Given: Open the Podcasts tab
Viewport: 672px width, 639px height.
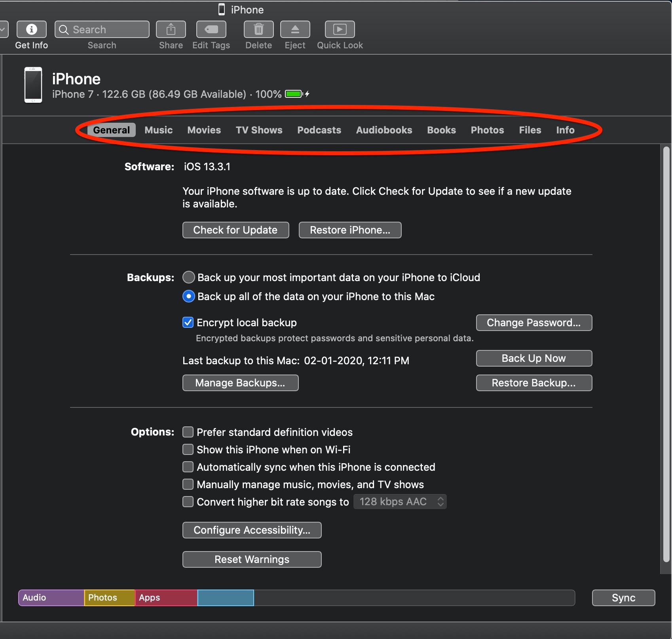Looking at the screenshot, I should point(319,130).
